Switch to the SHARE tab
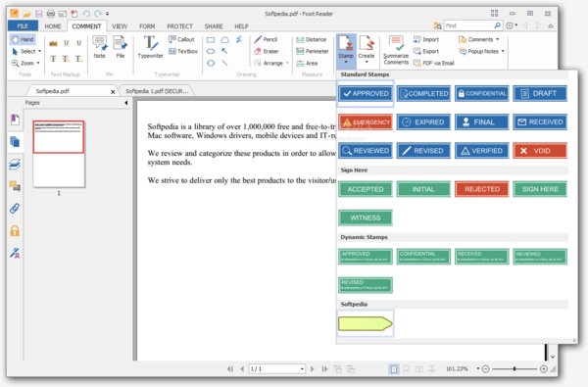588x387 pixels. [x=214, y=26]
